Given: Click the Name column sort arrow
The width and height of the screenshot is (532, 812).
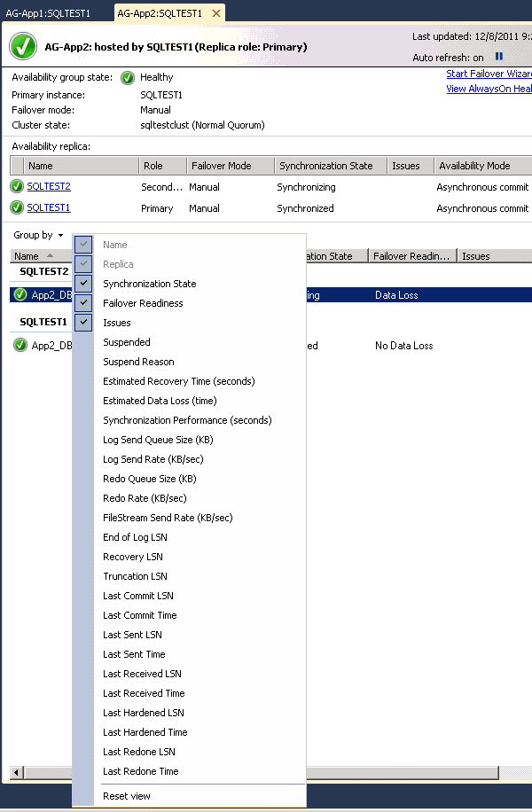Looking at the screenshot, I should [x=50, y=255].
